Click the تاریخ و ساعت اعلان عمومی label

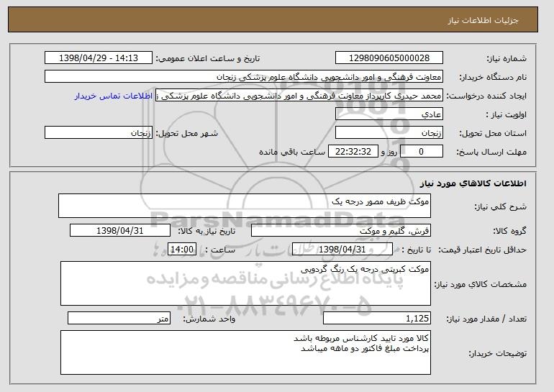(208, 58)
